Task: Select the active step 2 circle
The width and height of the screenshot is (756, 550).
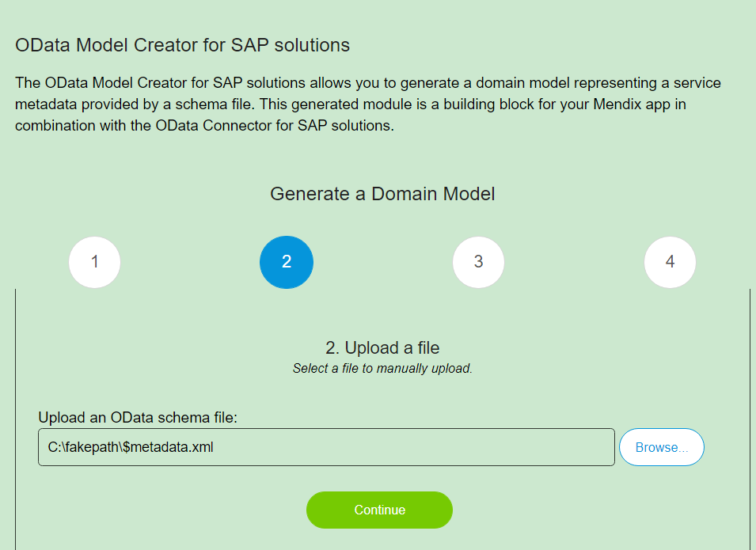Action: click(x=287, y=262)
